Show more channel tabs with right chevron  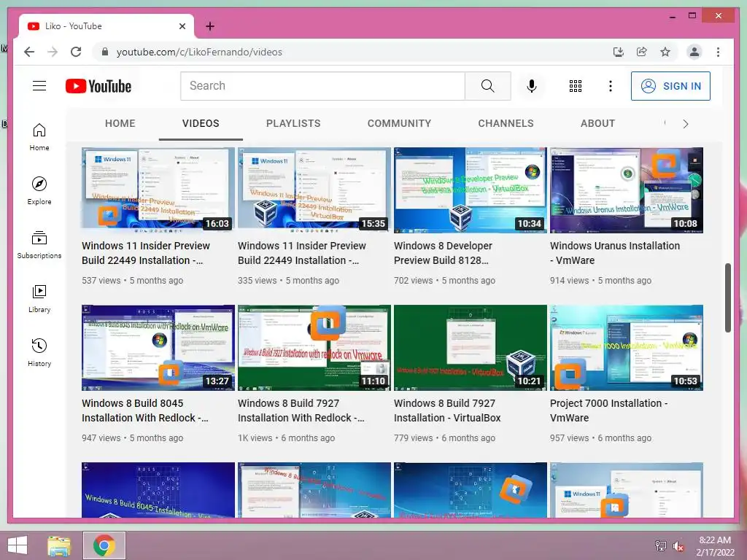click(686, 124)
